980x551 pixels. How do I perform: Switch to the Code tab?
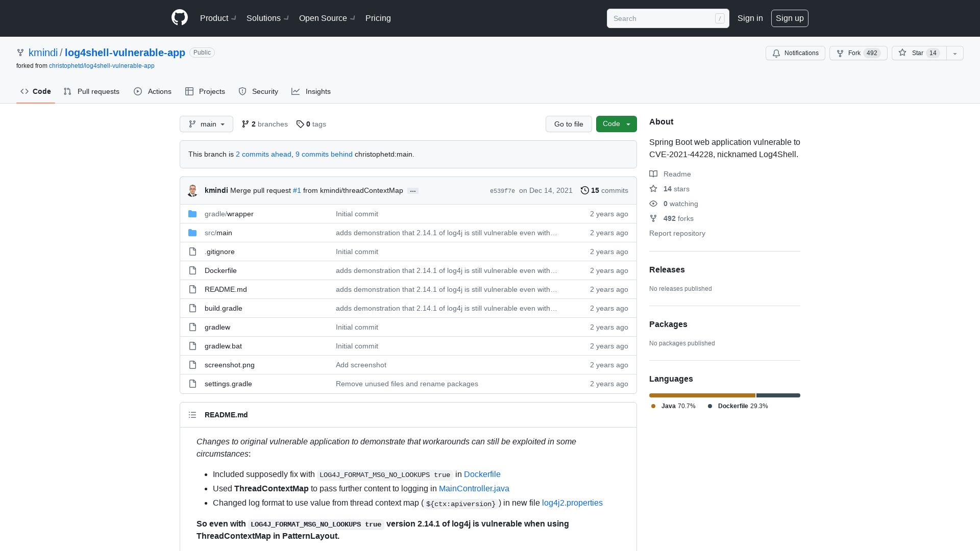[36, 91]
